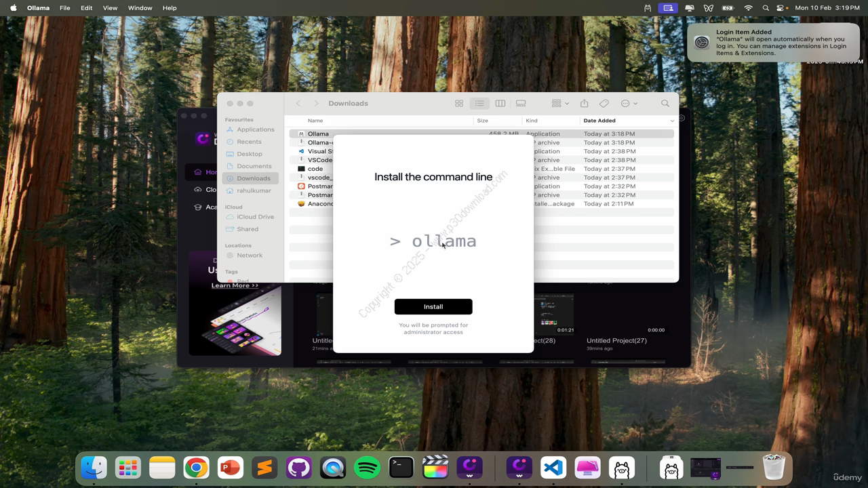Screen dimensions: 868x488
Task: Switch Finder to icon view
Action: pos(459,103)
